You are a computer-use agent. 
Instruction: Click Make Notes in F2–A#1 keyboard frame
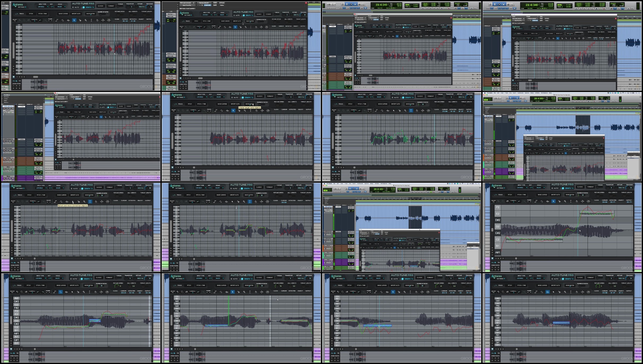click(570, 195)
